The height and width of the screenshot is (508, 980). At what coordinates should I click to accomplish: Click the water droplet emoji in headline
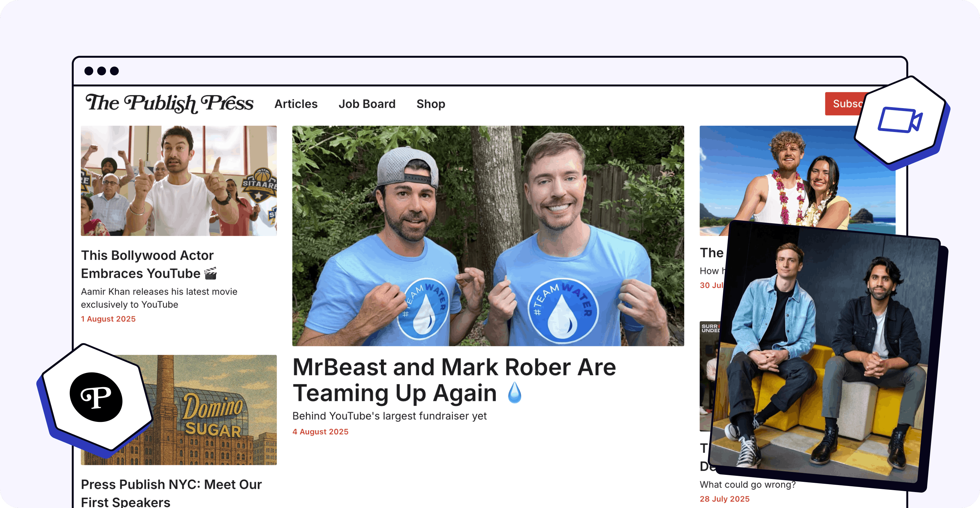[514, 393]
